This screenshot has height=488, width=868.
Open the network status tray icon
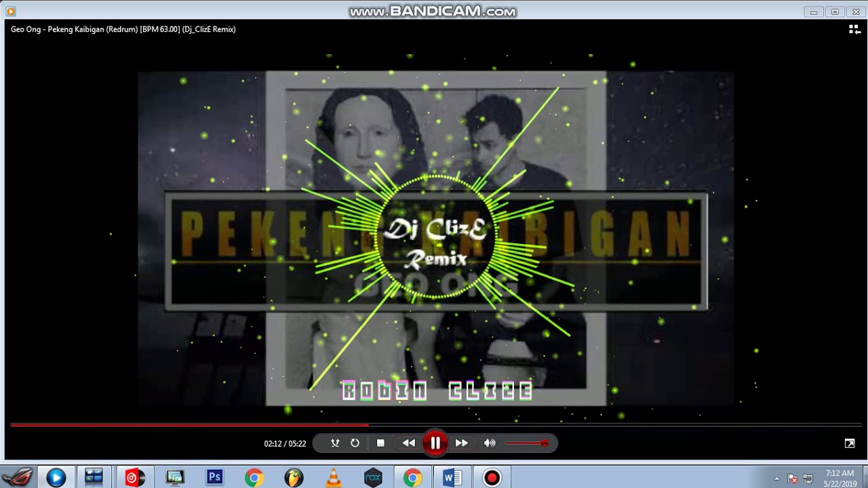click(x=808, y=478)
